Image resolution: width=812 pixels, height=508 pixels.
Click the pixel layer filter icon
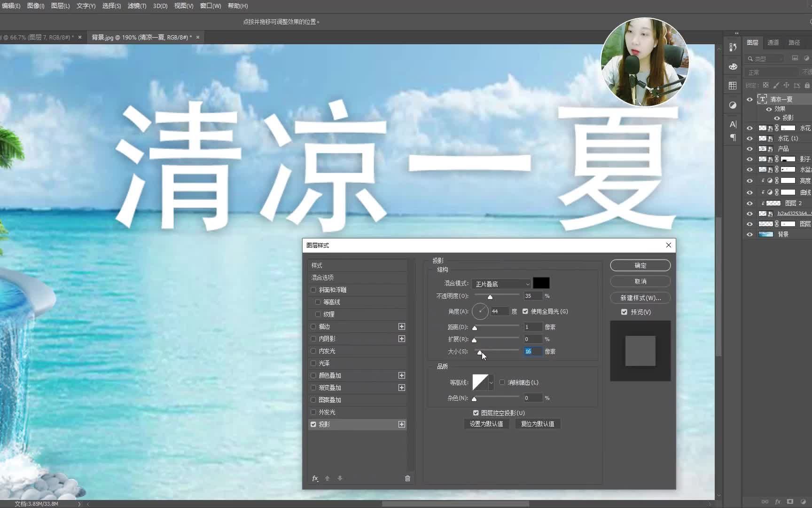tap(795, 58)
